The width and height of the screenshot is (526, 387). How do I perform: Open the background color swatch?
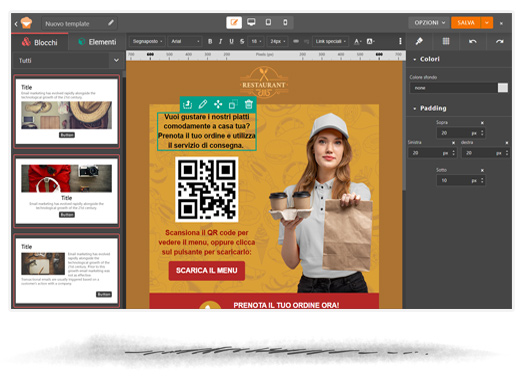point(503,88)
